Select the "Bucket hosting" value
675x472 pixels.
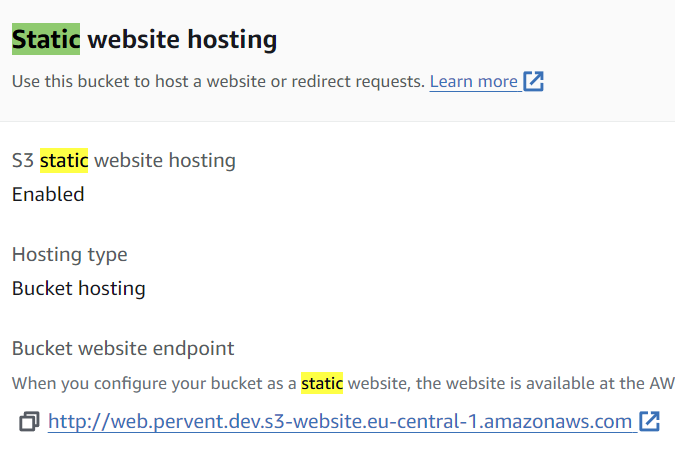tap(79, 289)
